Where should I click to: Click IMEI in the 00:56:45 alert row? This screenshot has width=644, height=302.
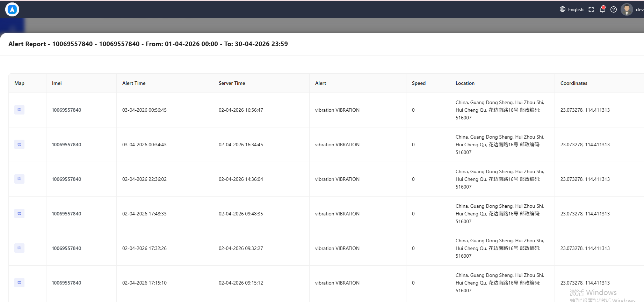pos(66,110)
